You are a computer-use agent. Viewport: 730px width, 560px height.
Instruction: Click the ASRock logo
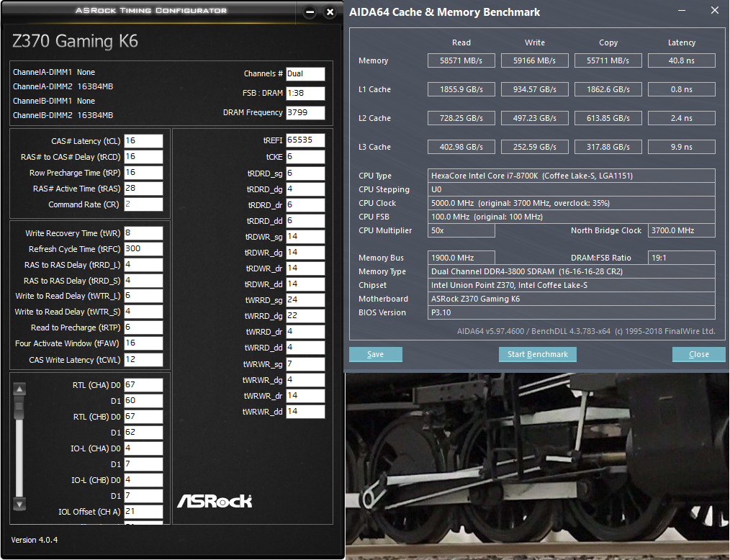(x=215, y=500)
